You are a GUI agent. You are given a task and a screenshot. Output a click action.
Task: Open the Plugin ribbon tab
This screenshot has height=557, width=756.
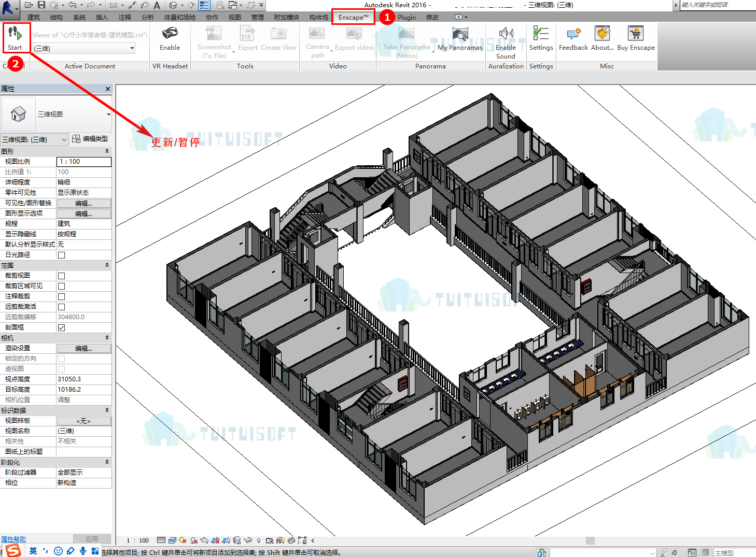pyautogui.click(x=407, y=18)
